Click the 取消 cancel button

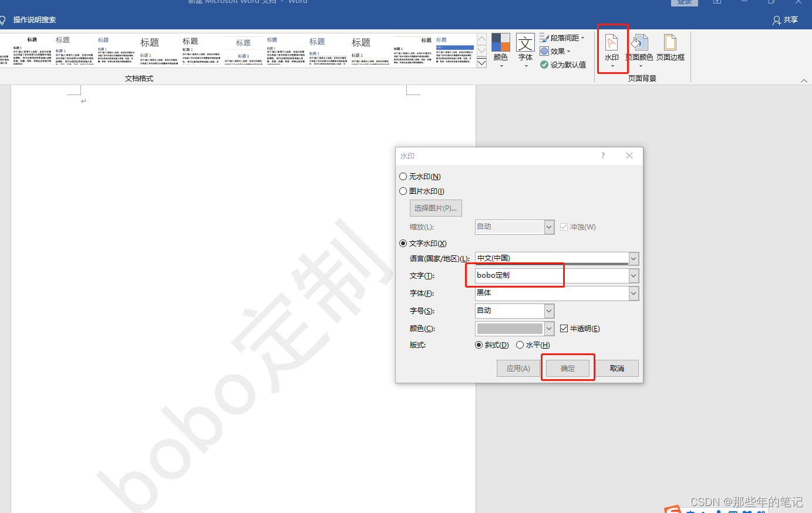coord(616,369)
